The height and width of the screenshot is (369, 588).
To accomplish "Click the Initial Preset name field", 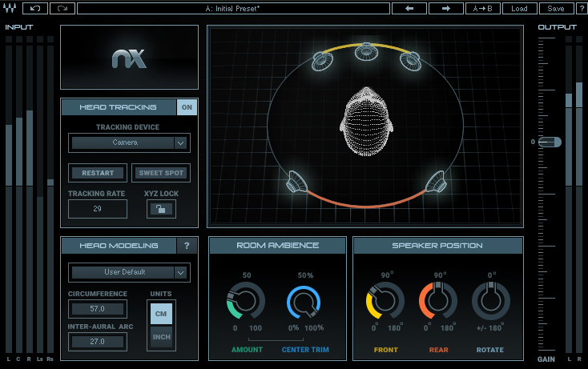I will (233, 8).
